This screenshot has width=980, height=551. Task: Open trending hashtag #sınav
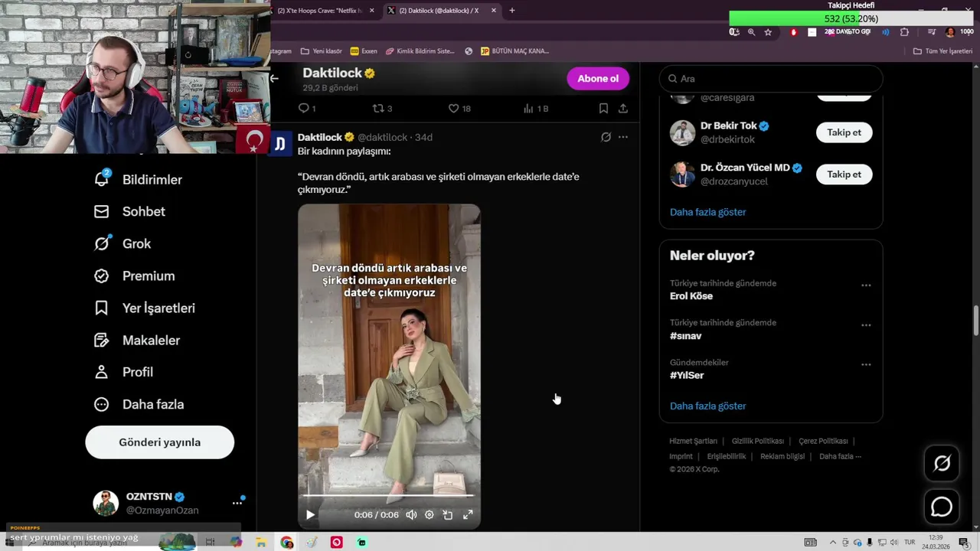click(x=686, y=336)
